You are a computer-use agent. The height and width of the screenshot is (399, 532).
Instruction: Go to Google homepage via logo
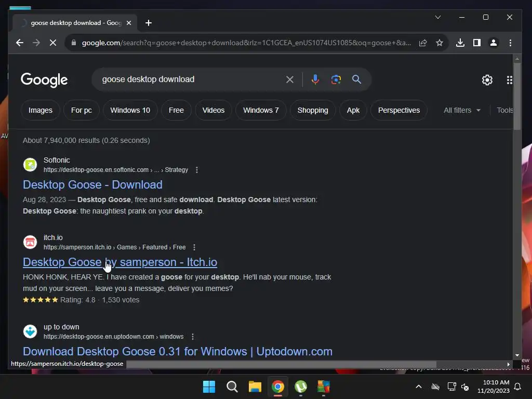coord(44,80)
